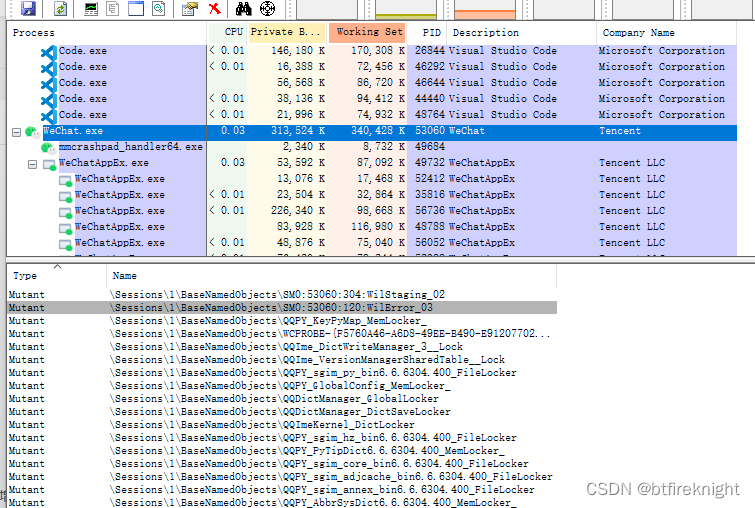Open the mini graph with orange band
Viewport: 755px width, 508px height.
pos(484,9)
